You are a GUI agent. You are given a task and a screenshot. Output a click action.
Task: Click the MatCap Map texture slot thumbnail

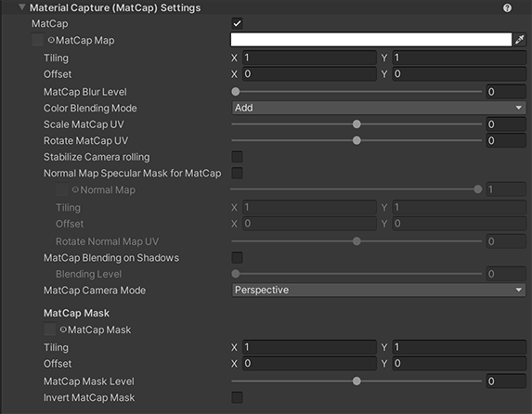coord(38,39)
